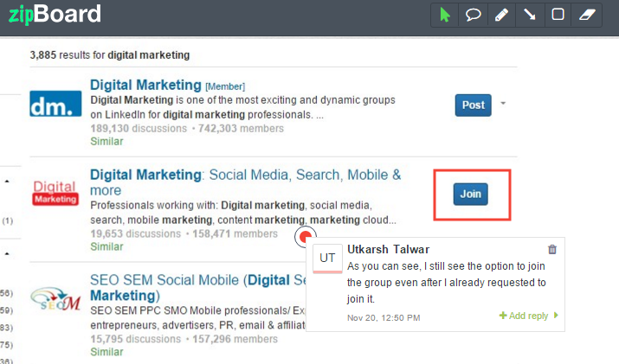Activate the rectangle shape tool
Viewport: 619px width, 364px height.
558,15
